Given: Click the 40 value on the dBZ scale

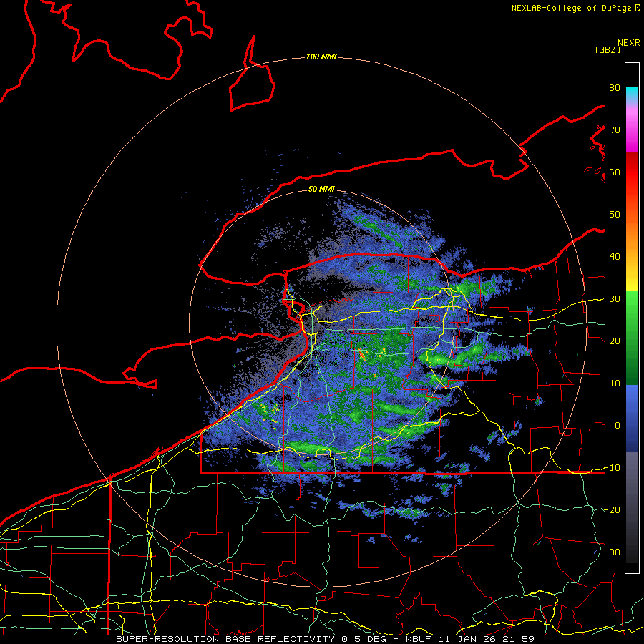Looking at the screenshot, I should click(615, 257).
